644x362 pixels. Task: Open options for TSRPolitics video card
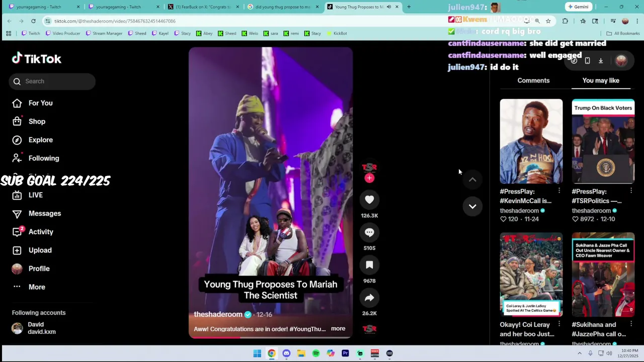tap(631, 191)
